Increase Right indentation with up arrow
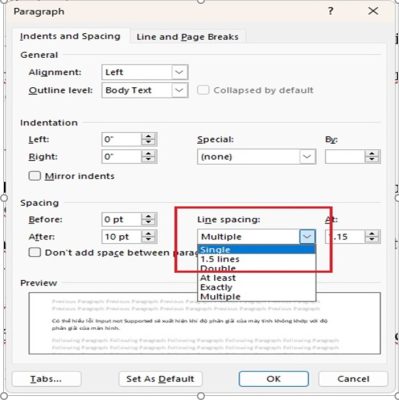 [148, 153]
